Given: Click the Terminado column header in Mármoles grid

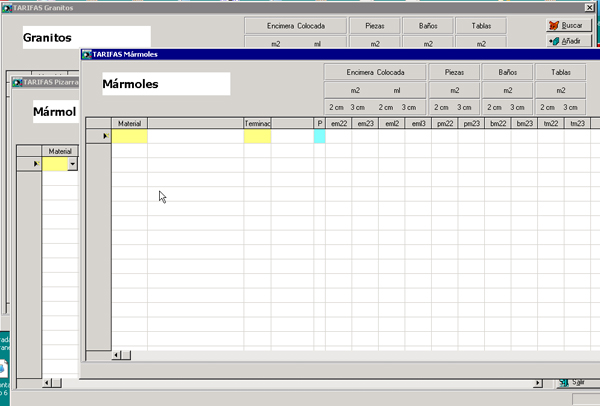Looking at the screenshot, I should coord(258,123).
